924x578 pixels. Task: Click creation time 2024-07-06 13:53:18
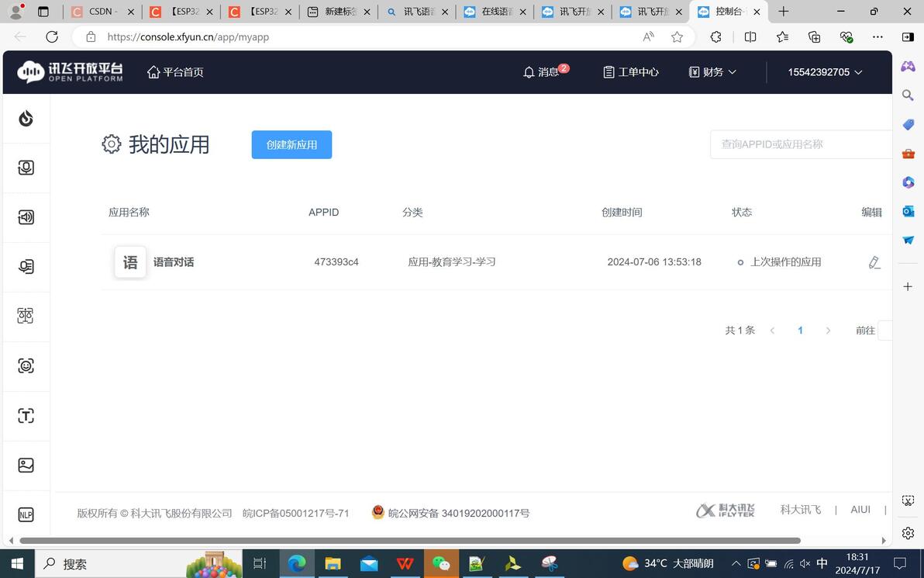pyautogui.click(x=654, y=262)
